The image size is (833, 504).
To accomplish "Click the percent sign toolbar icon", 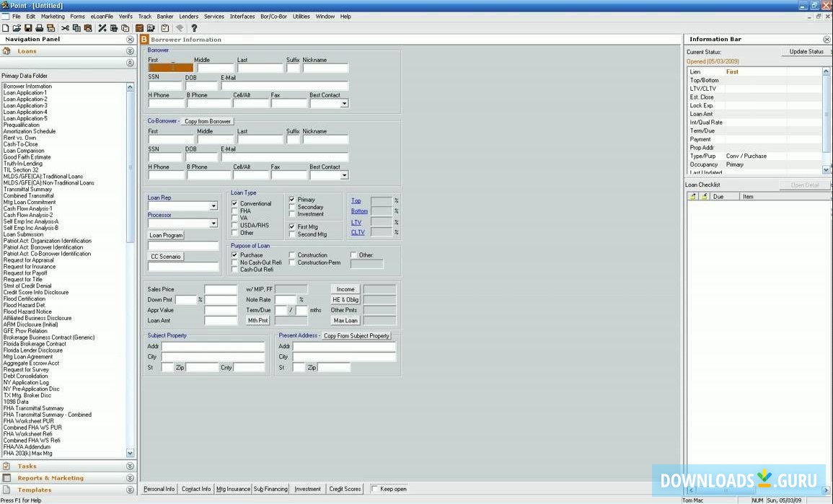I will (x=102, y=28).
